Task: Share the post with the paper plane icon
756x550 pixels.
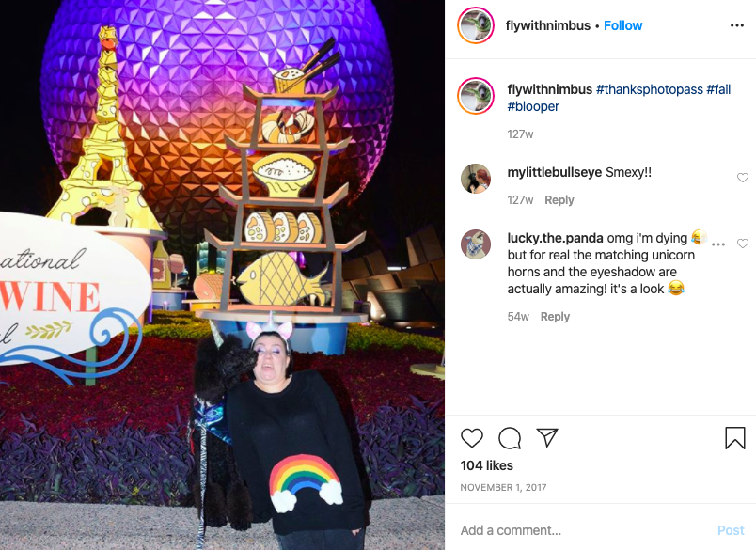Action: point(547,438)
